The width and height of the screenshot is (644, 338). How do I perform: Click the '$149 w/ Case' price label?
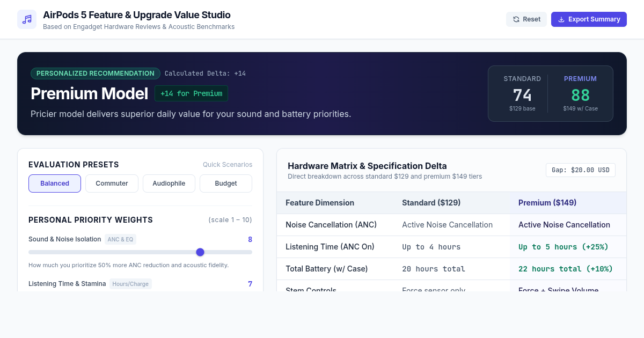click(580, 108)
